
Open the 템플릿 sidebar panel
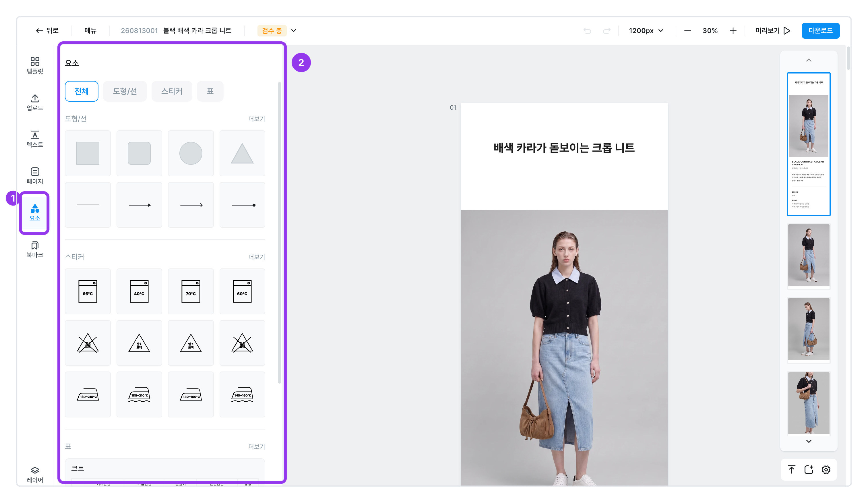(x=35, y=65)
